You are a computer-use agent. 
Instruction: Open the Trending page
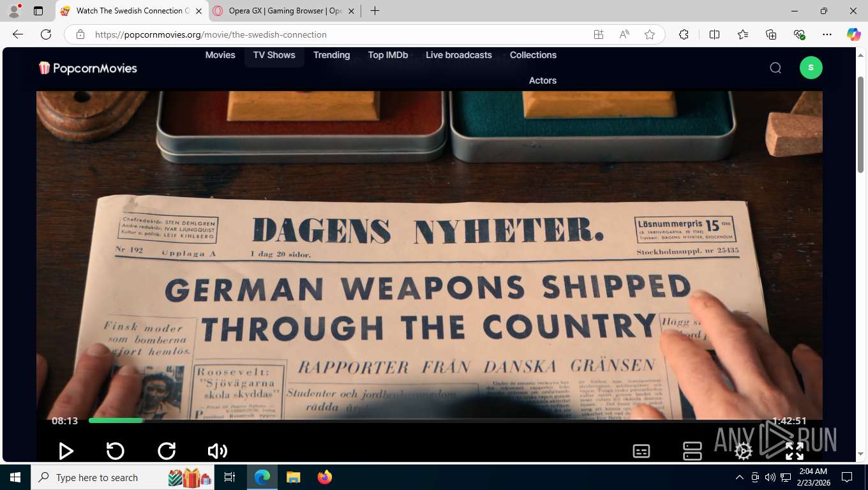pos(331,55)
